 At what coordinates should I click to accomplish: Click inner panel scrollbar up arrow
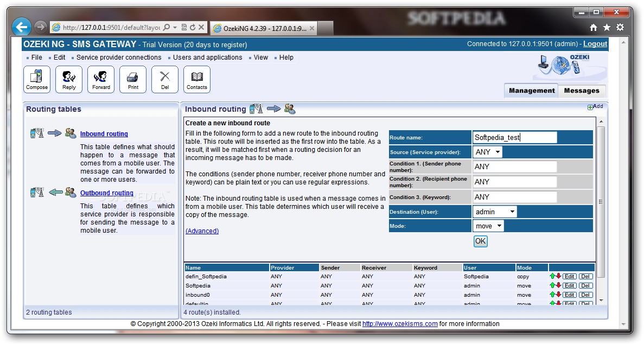click(601, 122)
